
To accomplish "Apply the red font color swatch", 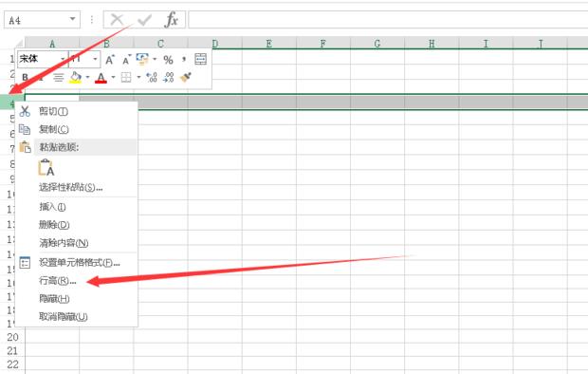I will pyautogui.click(x=101, y=77).
